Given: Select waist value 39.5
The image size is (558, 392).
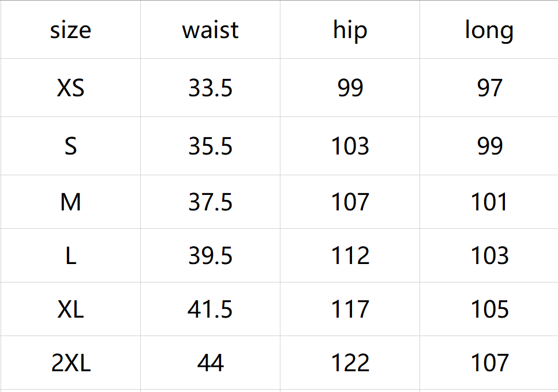Looking at the screenshot, I should pos(210,256).
